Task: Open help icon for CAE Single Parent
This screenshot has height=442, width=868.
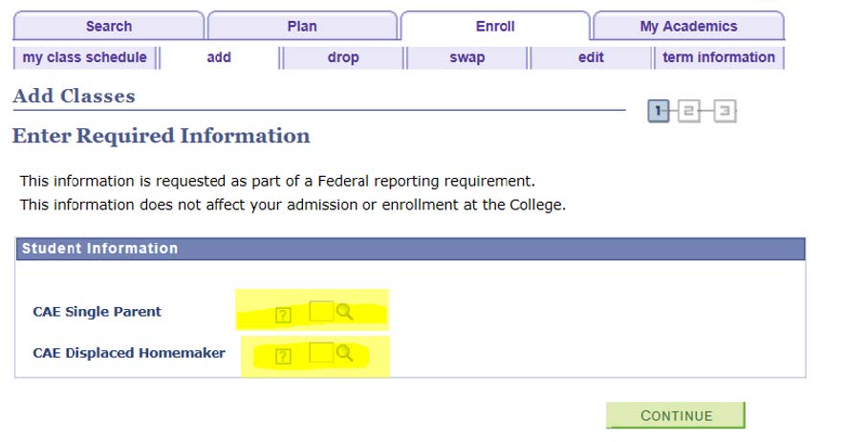Action: [x=283, y=315]
